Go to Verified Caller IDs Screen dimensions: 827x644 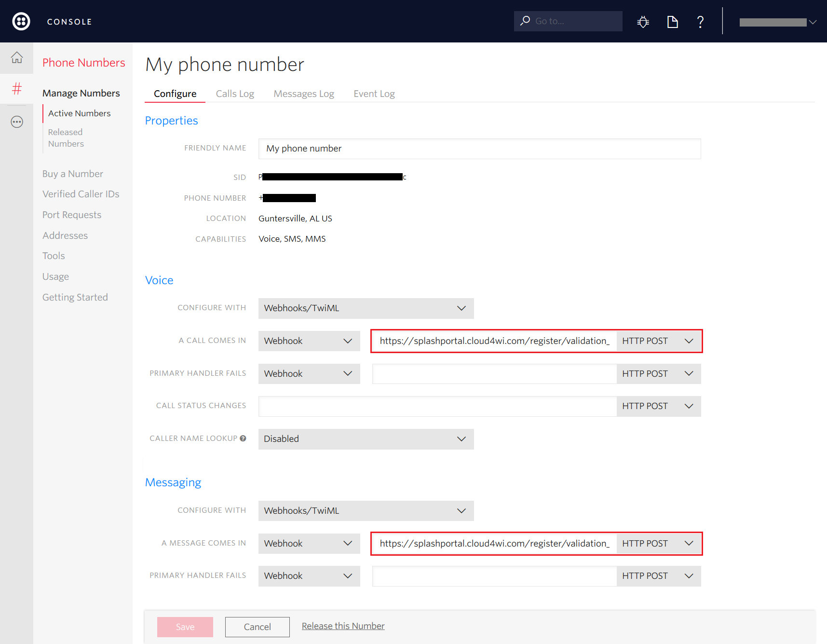81,194
